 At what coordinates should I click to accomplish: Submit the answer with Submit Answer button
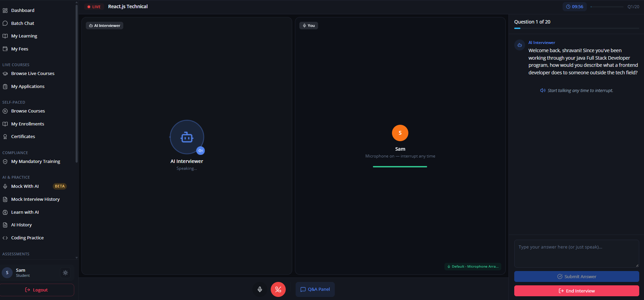[577, 276]
